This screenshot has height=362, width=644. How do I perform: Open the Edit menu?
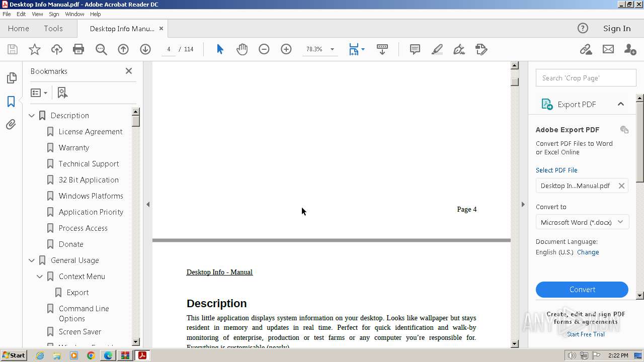[21, 14]
